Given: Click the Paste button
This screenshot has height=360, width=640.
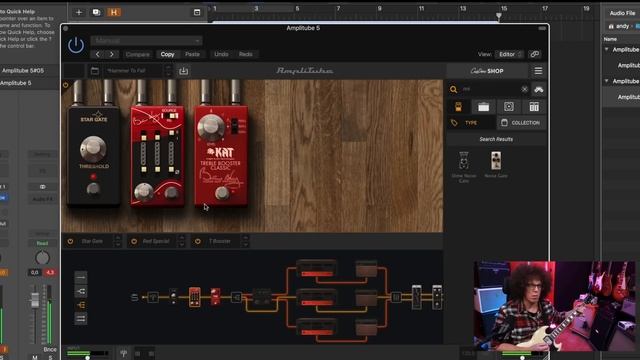Looking at the screenshot, I should tap(192, 54).
